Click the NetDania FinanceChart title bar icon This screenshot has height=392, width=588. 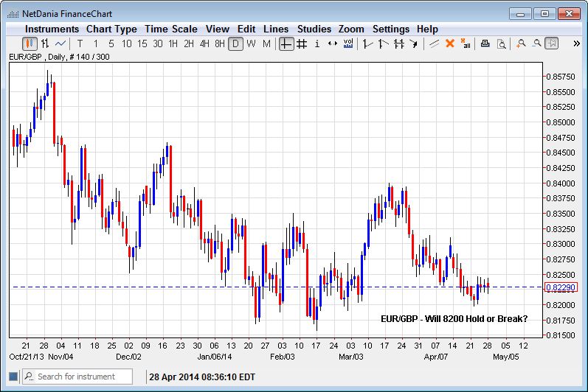point(13,14)
